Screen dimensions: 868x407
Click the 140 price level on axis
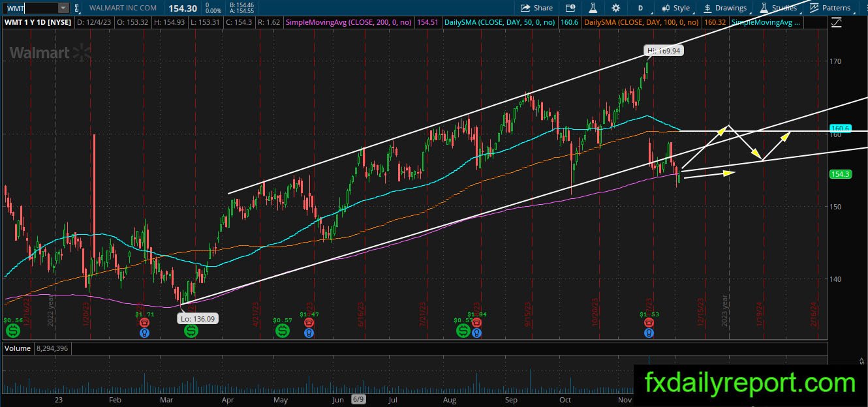pyautogui.click(x=835, y=279)
